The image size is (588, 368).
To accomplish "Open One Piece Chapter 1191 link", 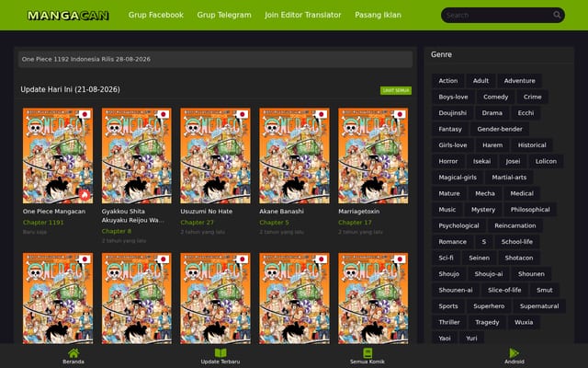I will tap(43, 223).
